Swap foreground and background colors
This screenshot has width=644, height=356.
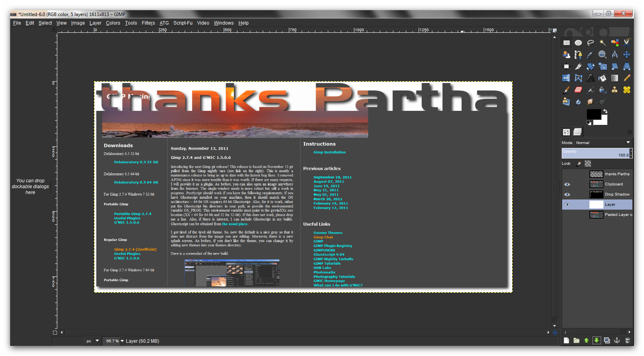coord(605,111)
